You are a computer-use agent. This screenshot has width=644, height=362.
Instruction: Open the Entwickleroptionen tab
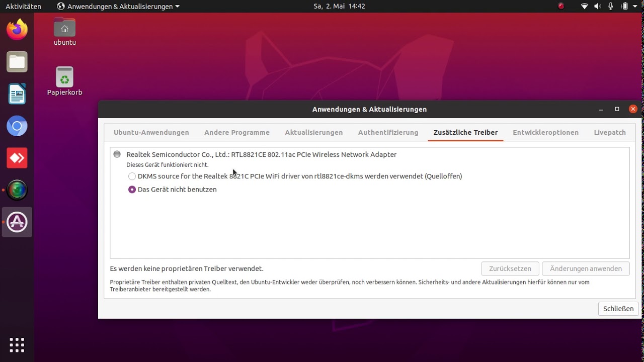coord(546,132)
